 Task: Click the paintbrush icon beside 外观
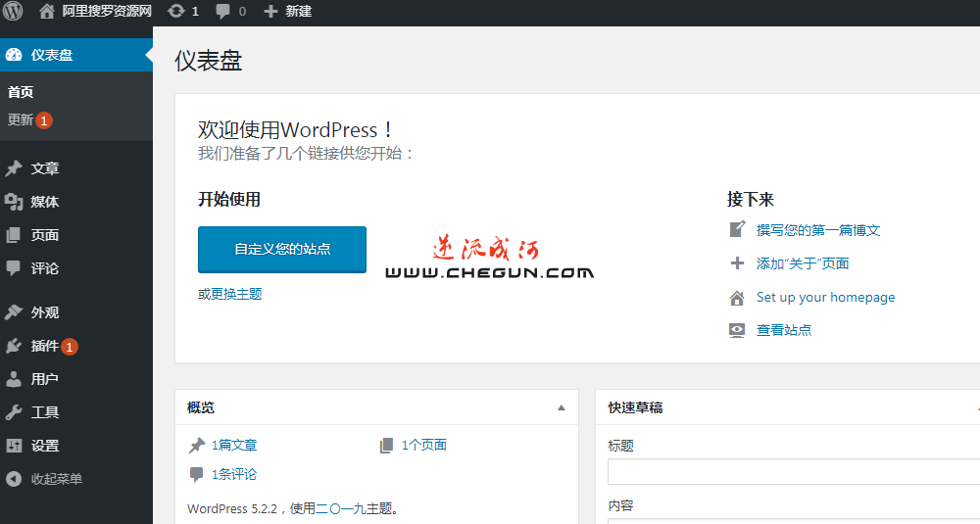coord(14,312)
